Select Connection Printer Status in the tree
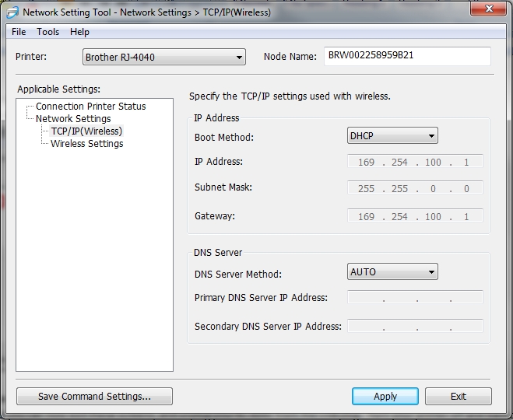The width and height of the screenshot is (513, 420). [x=90, y=107]
